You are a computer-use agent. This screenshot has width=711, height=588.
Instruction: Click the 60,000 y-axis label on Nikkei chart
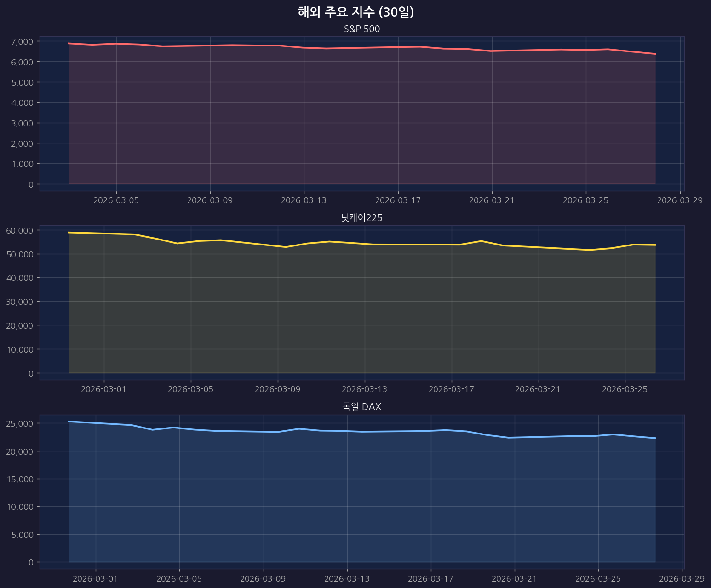(20, 230)
